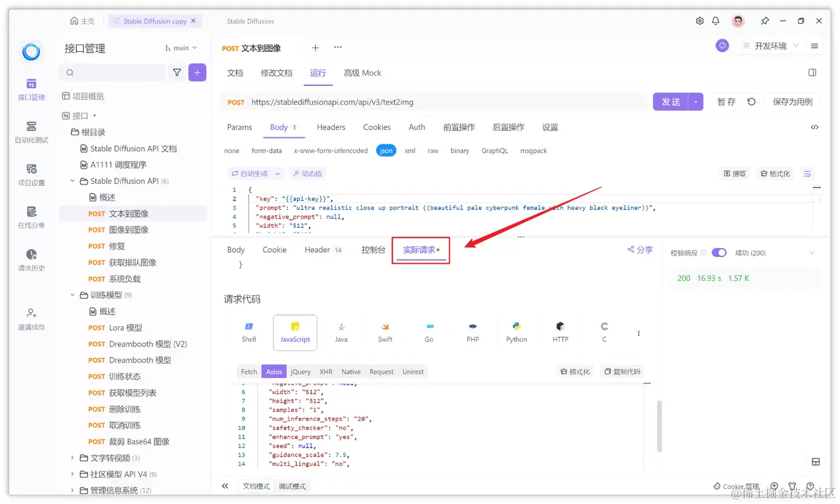
Task: Choose PHP as the request code language
Action: click(x=472, y=332)
